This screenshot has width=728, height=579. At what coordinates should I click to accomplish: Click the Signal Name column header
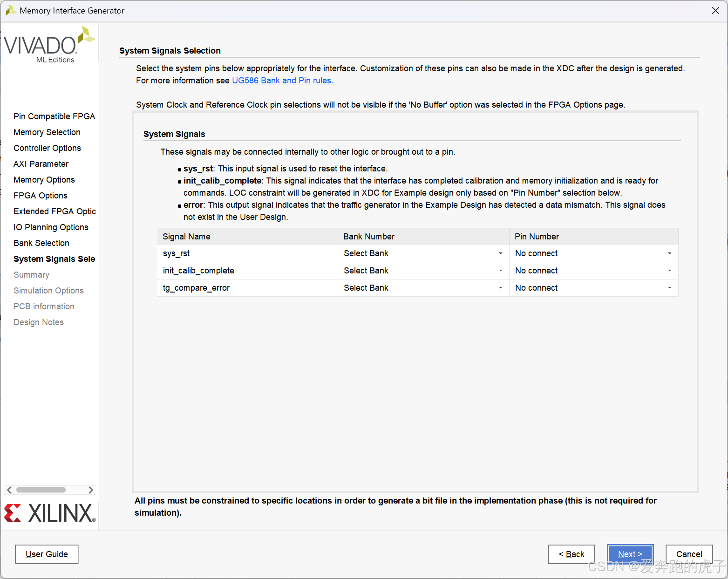pos(247,237)
